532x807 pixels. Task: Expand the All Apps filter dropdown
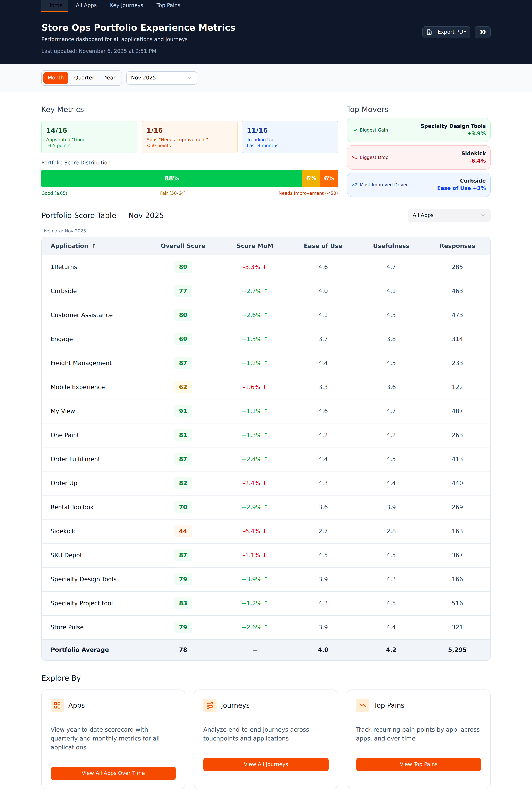(449, 215)
